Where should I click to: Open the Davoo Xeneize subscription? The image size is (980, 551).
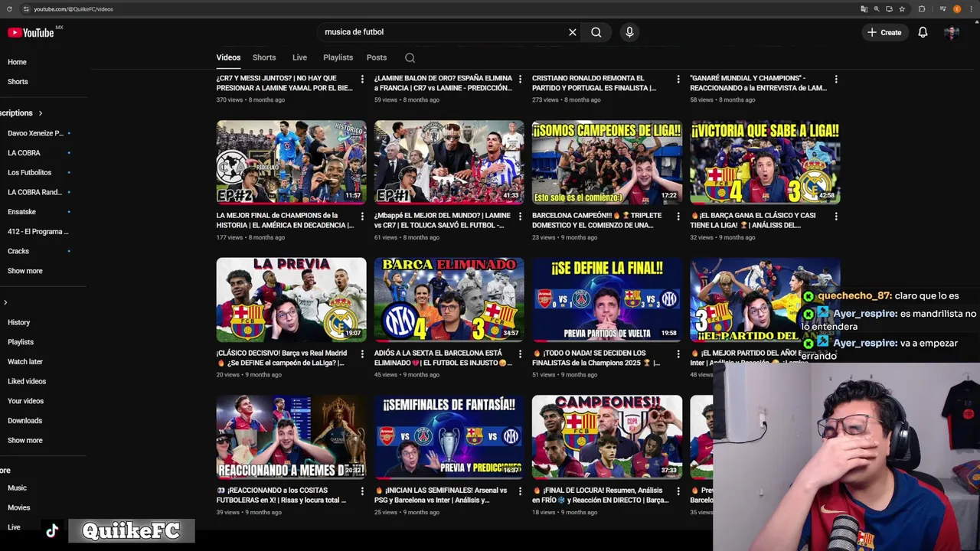35,133
